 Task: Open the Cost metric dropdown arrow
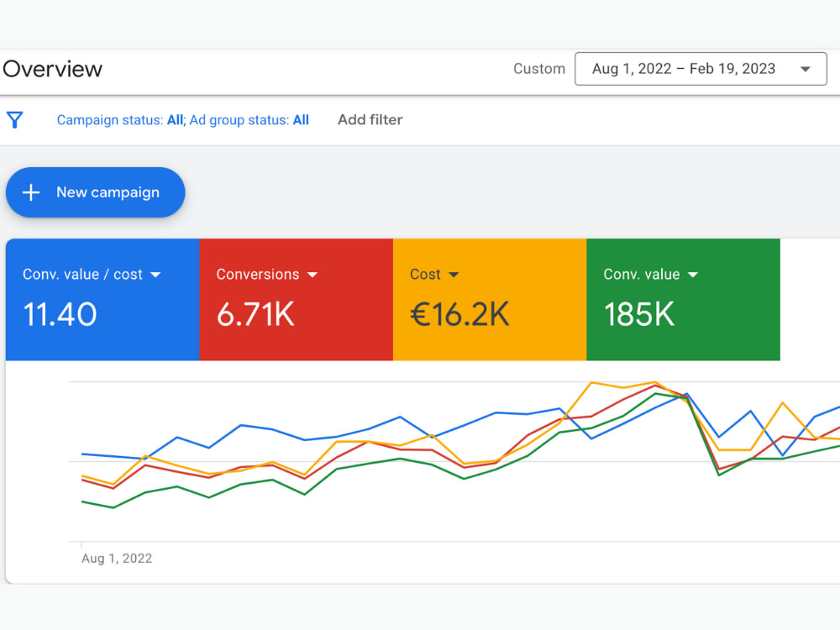(454, 275)
